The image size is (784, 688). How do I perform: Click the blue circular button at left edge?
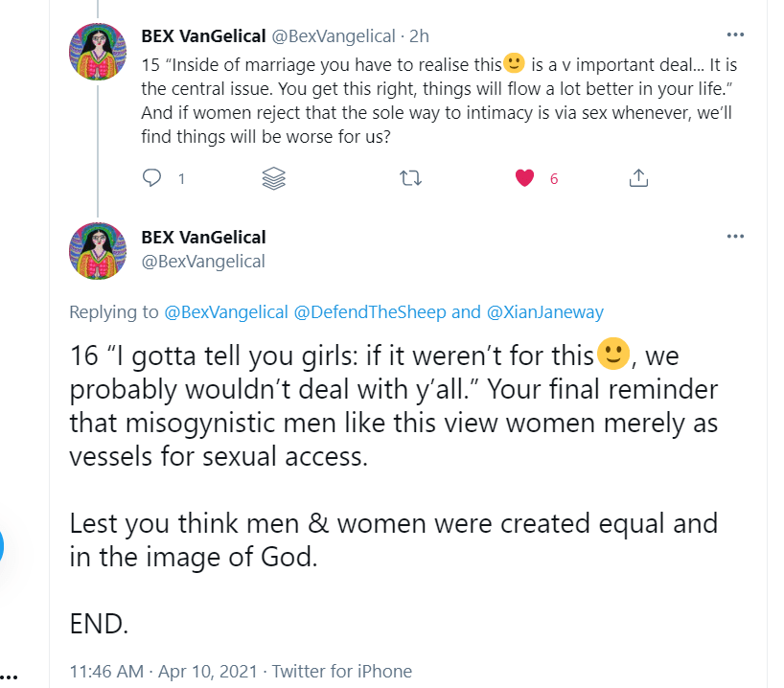click(x=2, y=546)
